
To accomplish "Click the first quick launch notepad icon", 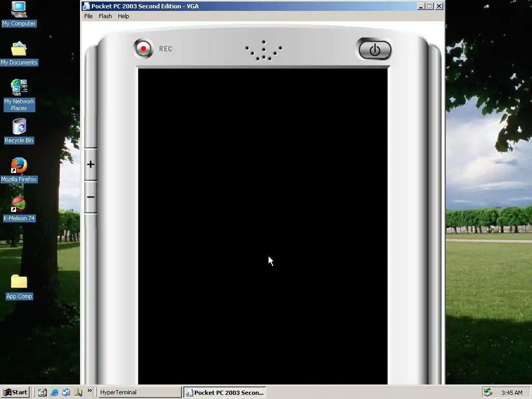I will tap(42, 392).
